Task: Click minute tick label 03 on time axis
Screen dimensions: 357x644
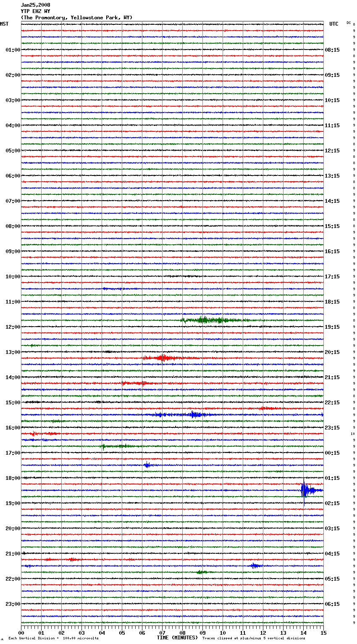Action: [x=81, y=633]
